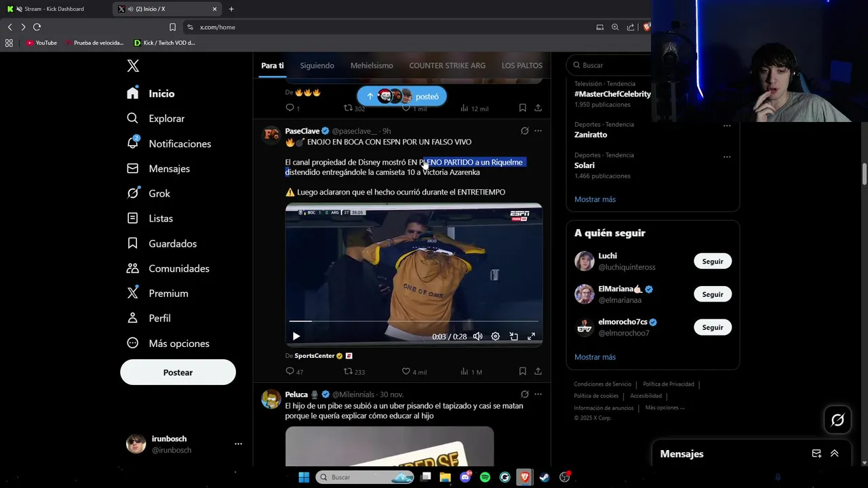868x488 pixels.
Task: View top post analytics 12 mil
Action: pyautogui.click(x=474, y=108)
